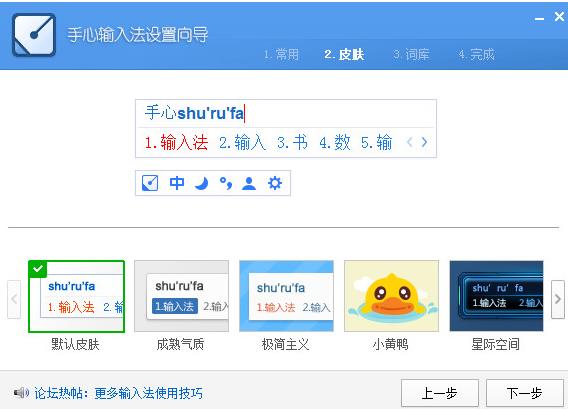Switch to step 1. 常用
Image resolution: width=568 pixels, height=409 pixels.
pos(281,54)
